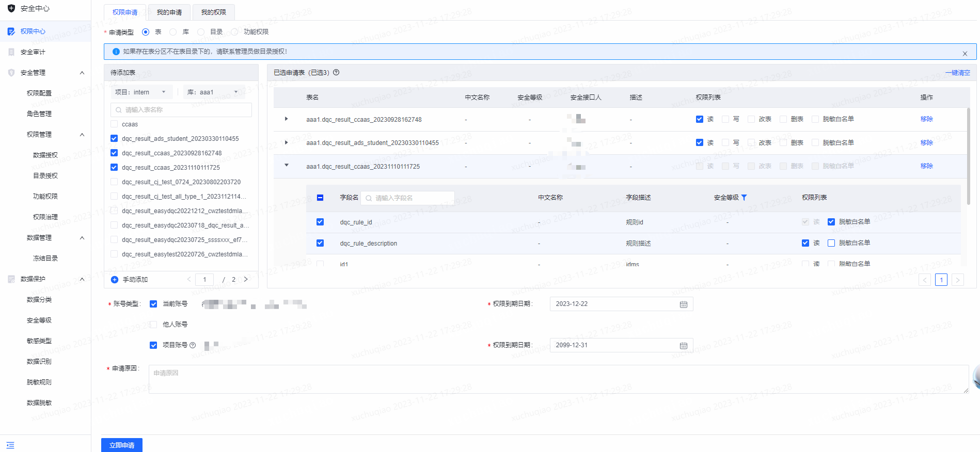
Task: Select the 目录 application type radio
Action: [x=201, y=32]
